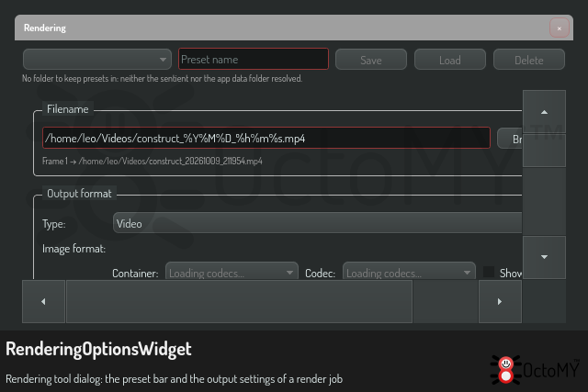Click the Delete preset button
Screen dimensions: 588x392
click(x=529, y=59)
